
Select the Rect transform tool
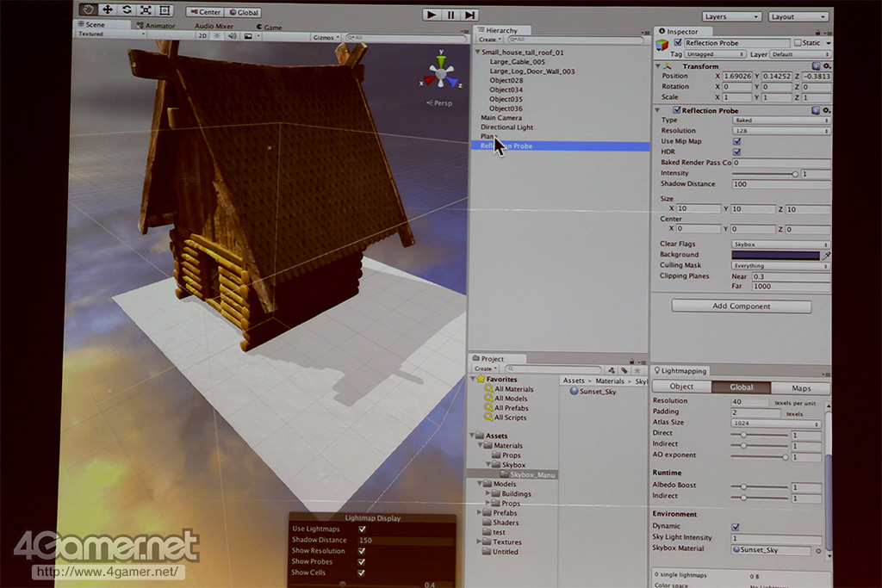165,10
